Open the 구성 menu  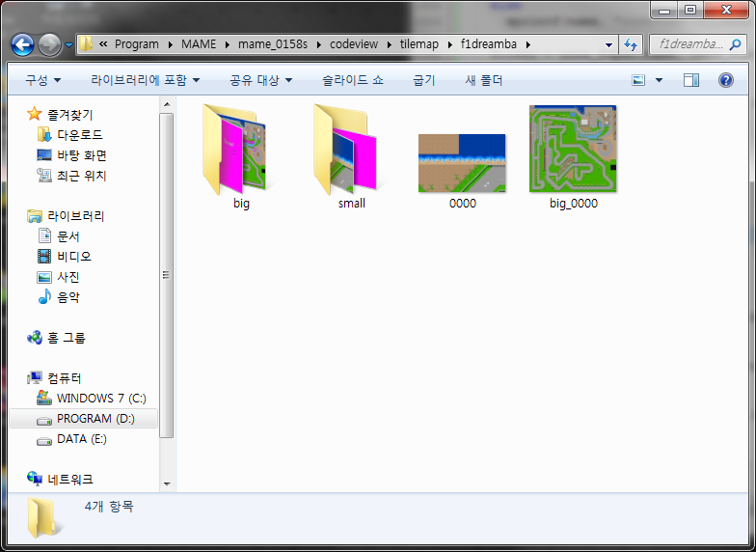42,80
